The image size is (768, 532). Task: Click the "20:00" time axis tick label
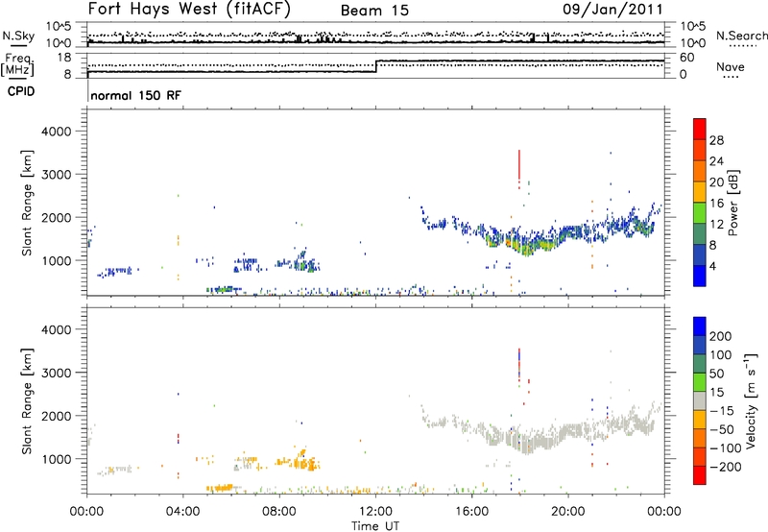568,512
